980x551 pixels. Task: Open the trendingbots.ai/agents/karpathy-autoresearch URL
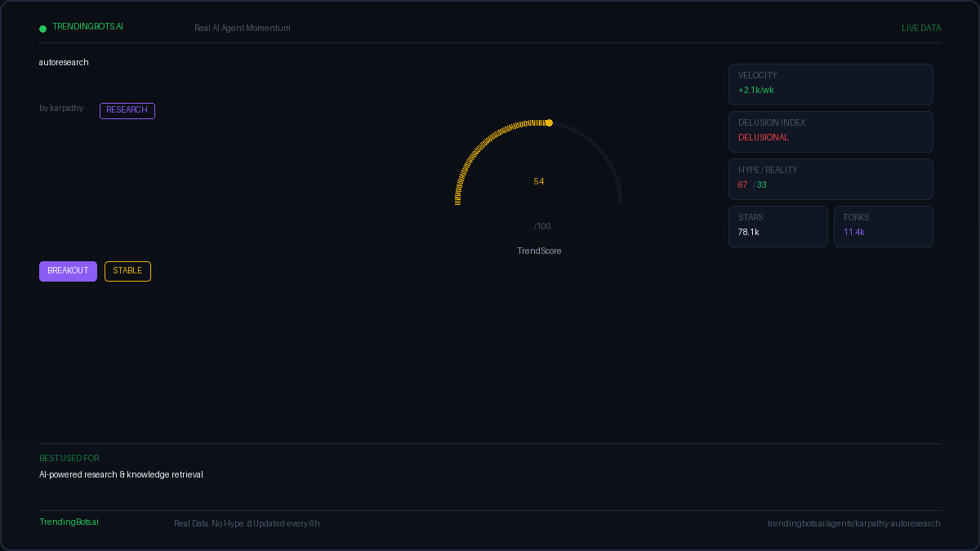click(854, 524)
